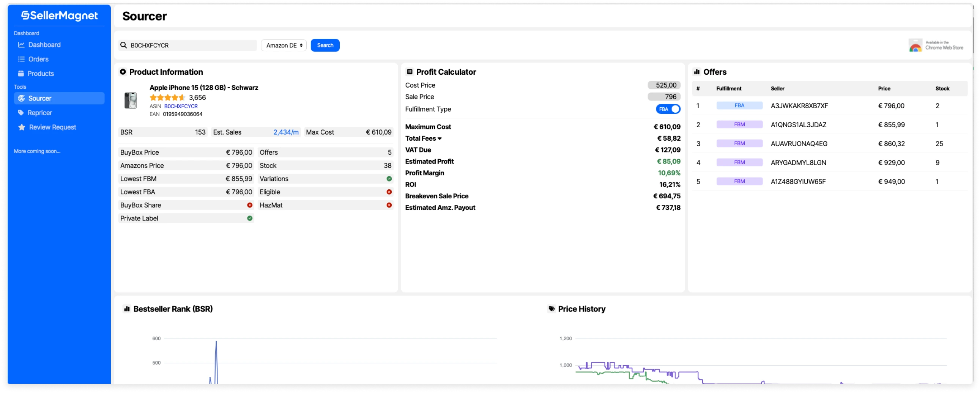Click the Chrome Web Store rainbow icon
This screenshot has height=393, width=980.
click(915, 45)
